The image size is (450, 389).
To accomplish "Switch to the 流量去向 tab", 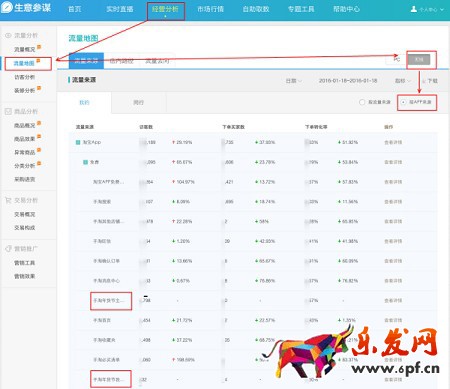I will click(x=157, y=61).
